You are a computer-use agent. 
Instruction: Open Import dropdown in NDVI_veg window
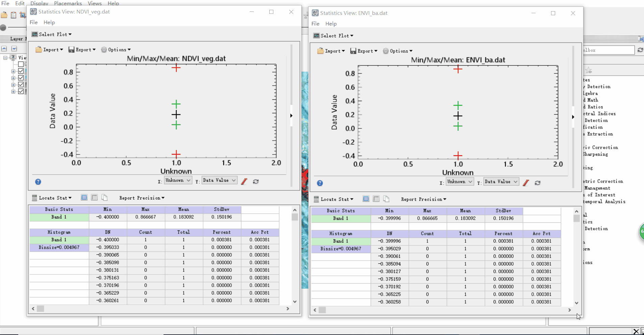point(49,50)
